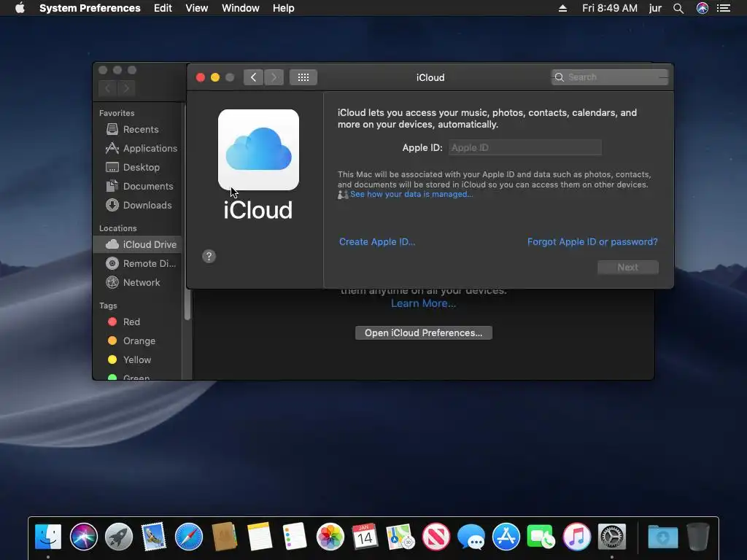Open the Apple menu

[20, 8]
